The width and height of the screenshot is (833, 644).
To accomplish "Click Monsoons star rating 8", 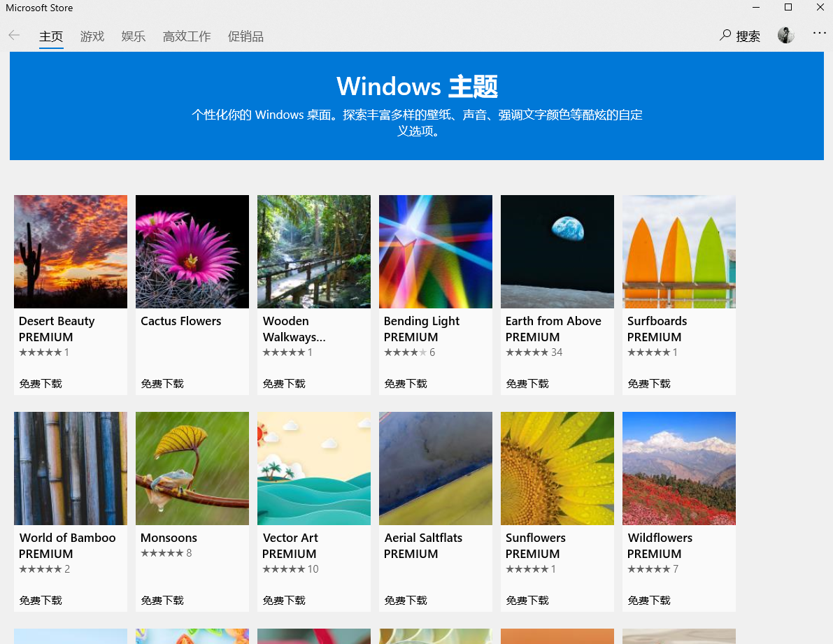I will (x=166, y=552).
